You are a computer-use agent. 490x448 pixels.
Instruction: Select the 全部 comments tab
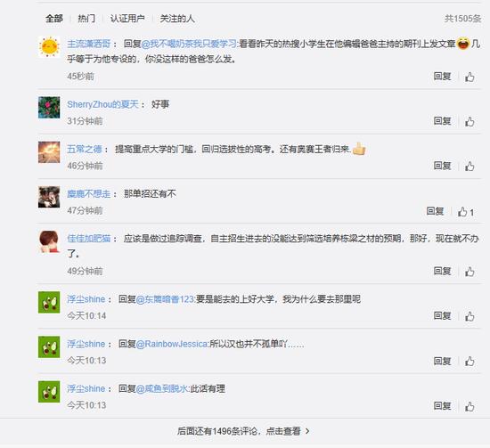pyautogui.click(x=54, y=19)
